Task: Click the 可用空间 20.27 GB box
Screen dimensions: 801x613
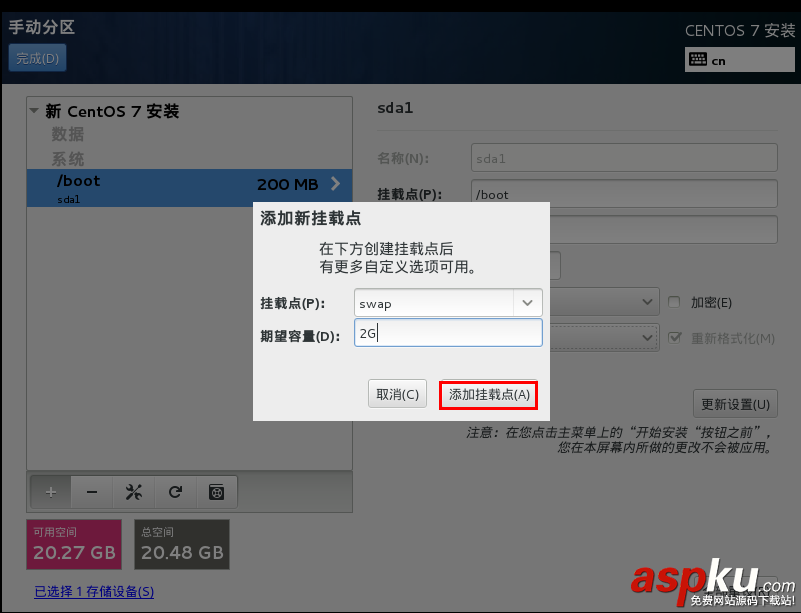Action: [x=74, y=545]
